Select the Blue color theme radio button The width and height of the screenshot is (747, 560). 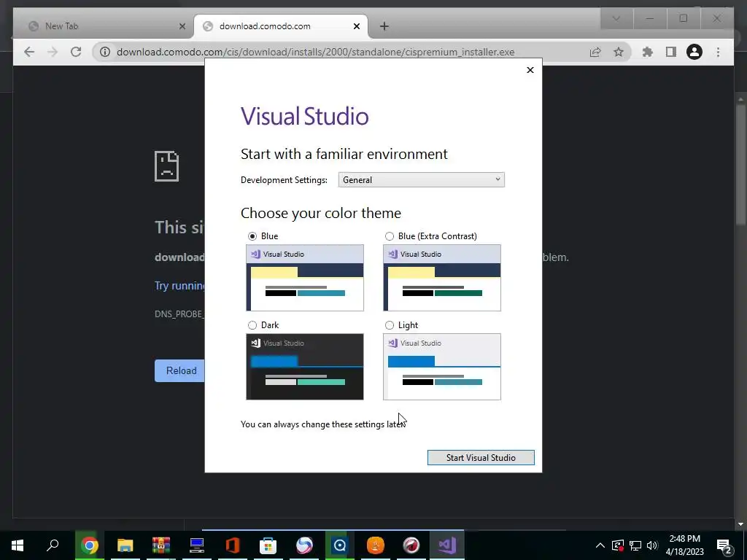252,236
